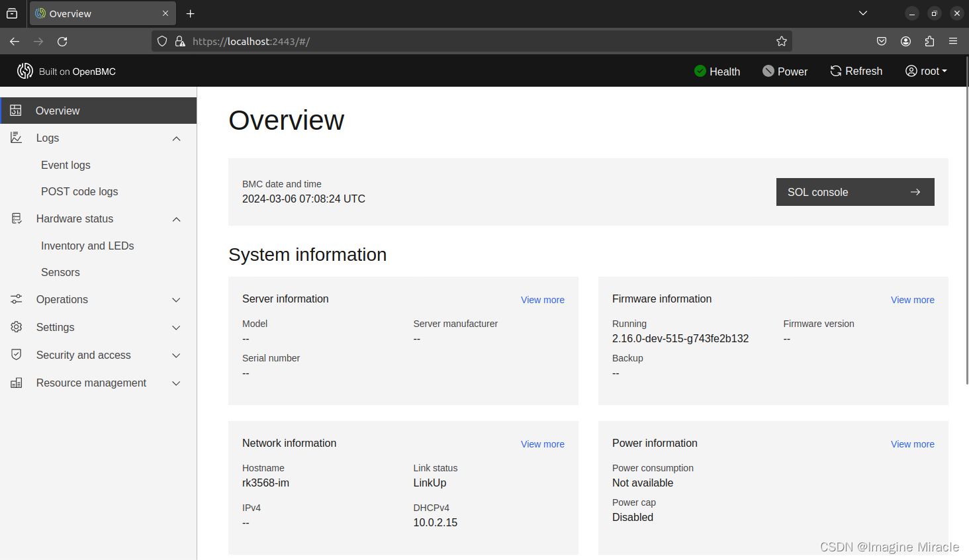969x560 pixels.
Task: Close the Overview browser tab
Action: 165,13
